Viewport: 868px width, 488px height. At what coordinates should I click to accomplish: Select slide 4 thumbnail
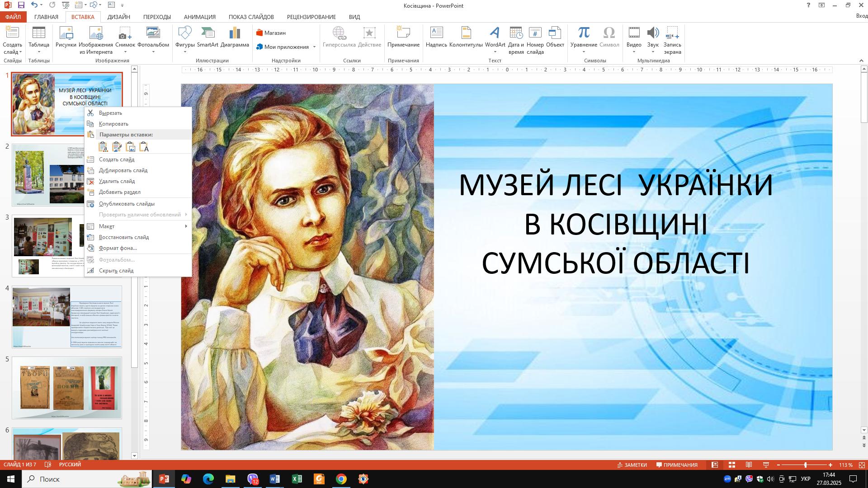[67, 317]
